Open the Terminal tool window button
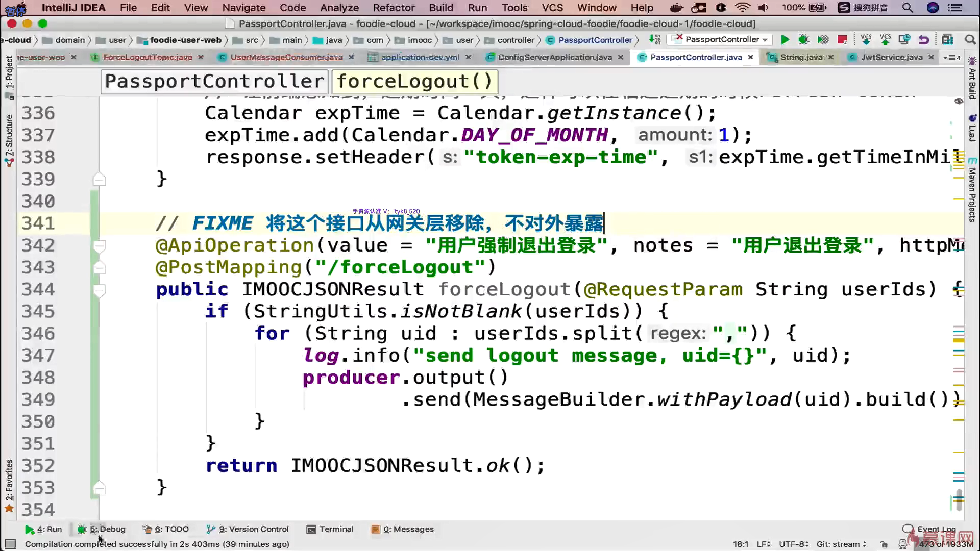980x551 pixels. 330,529
